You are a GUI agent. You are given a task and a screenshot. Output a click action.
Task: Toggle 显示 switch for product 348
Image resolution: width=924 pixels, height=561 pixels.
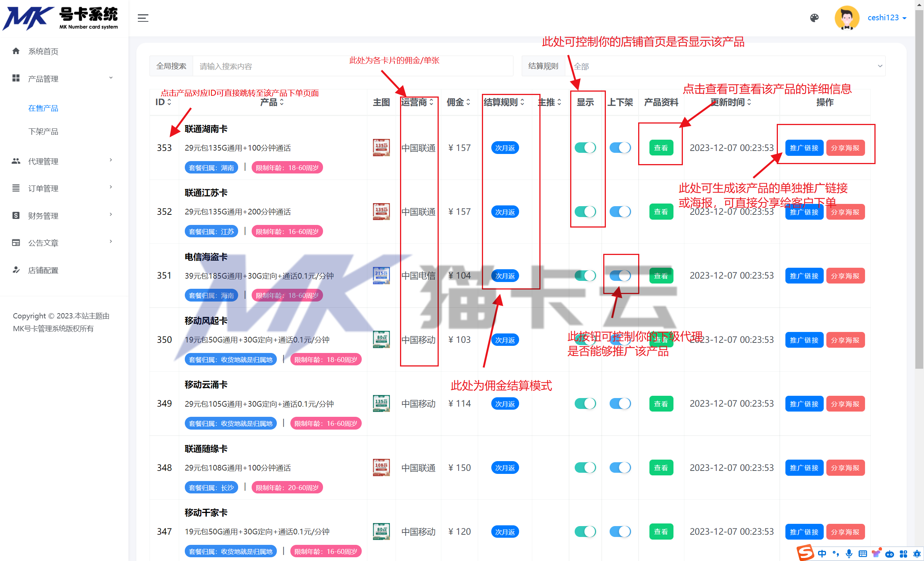tap(585, 467)
